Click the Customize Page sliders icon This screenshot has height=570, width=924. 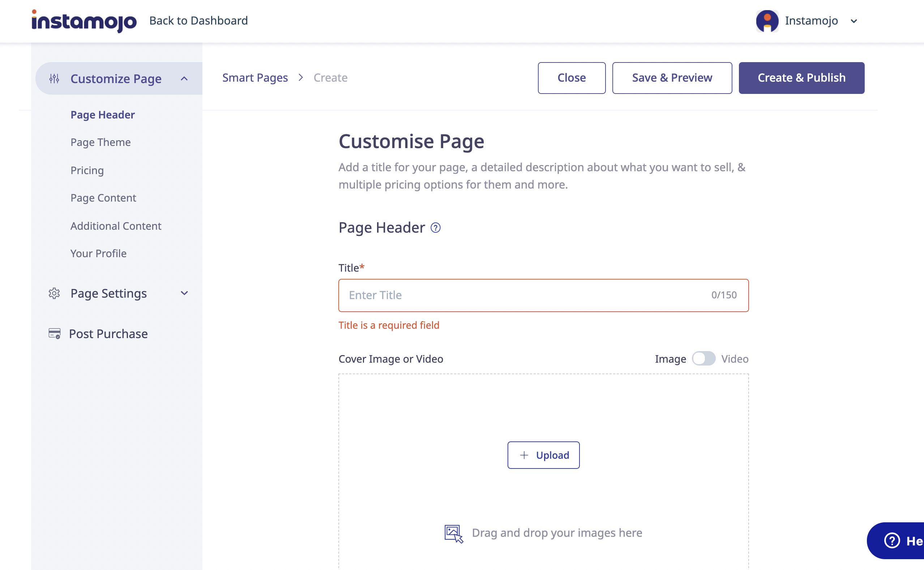pos(54,78)
